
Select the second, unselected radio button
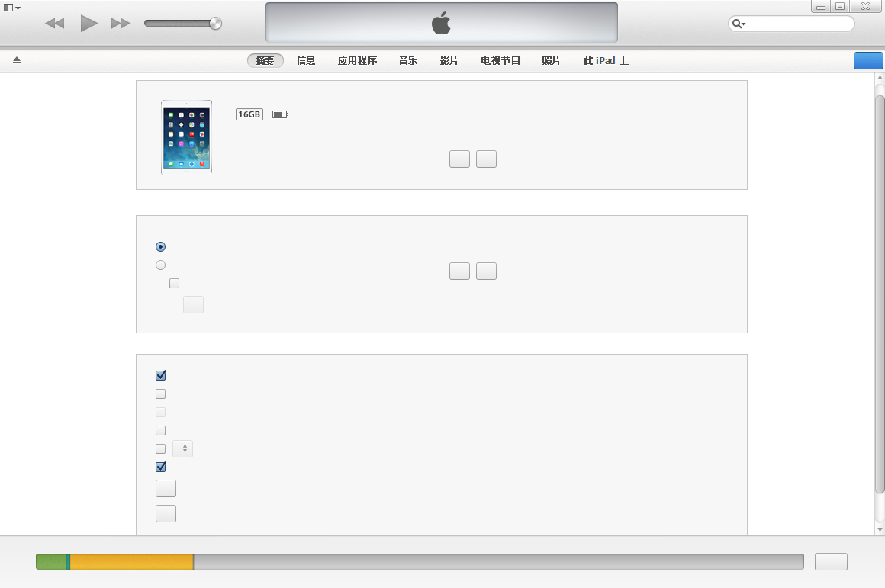(160, 265)
